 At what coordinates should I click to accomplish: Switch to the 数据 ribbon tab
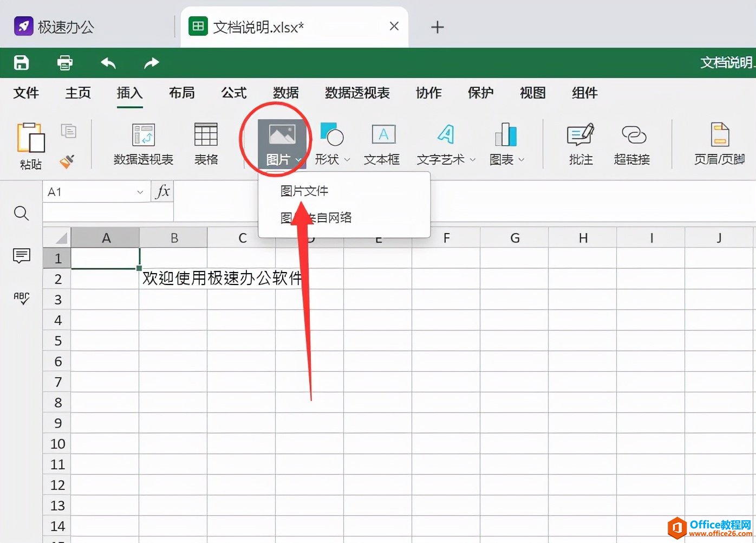[285, 93]
